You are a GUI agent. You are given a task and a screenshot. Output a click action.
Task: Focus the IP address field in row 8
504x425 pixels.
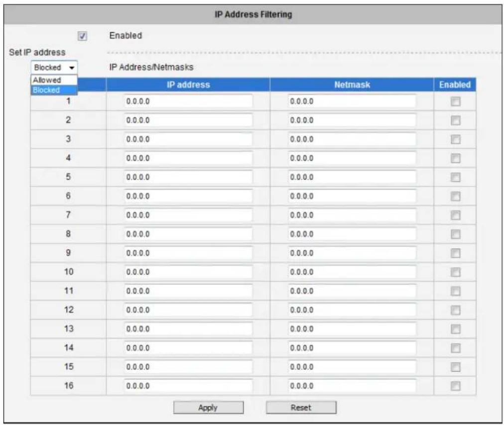pyautogui.click(x=188, y=234)
